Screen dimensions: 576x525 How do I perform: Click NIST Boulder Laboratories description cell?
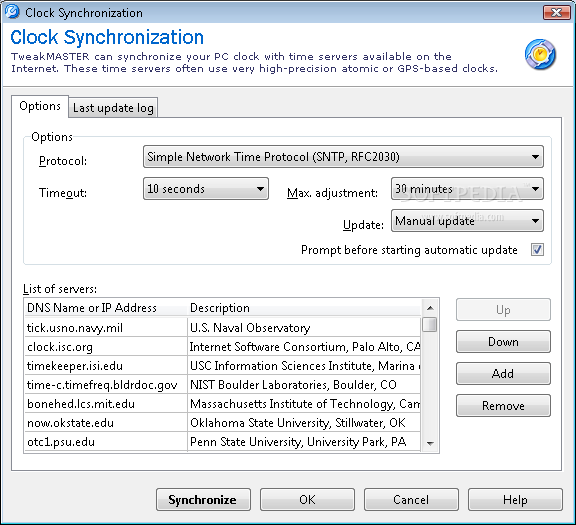[304, 385]
